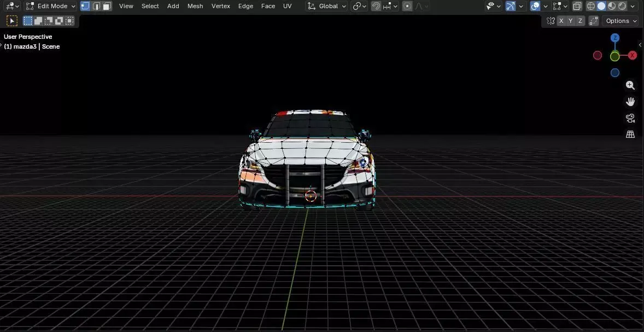Snap view to negative Z blue circle
Image resolution: width=644 pixels, height=332 pixels.
tap(615, 73)
